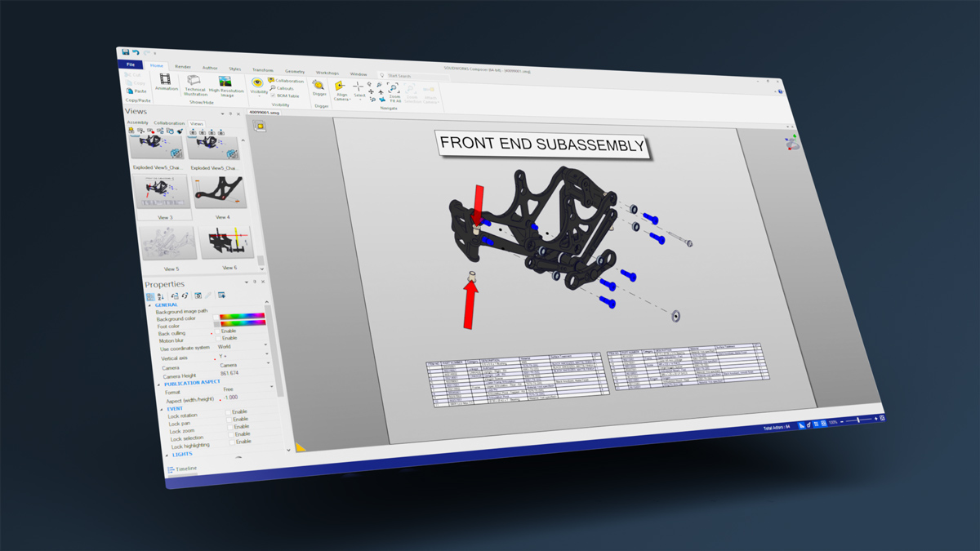Click the orientation compass cube in viewport
This screenshot has height=551, width=980.
pos(791,143)
